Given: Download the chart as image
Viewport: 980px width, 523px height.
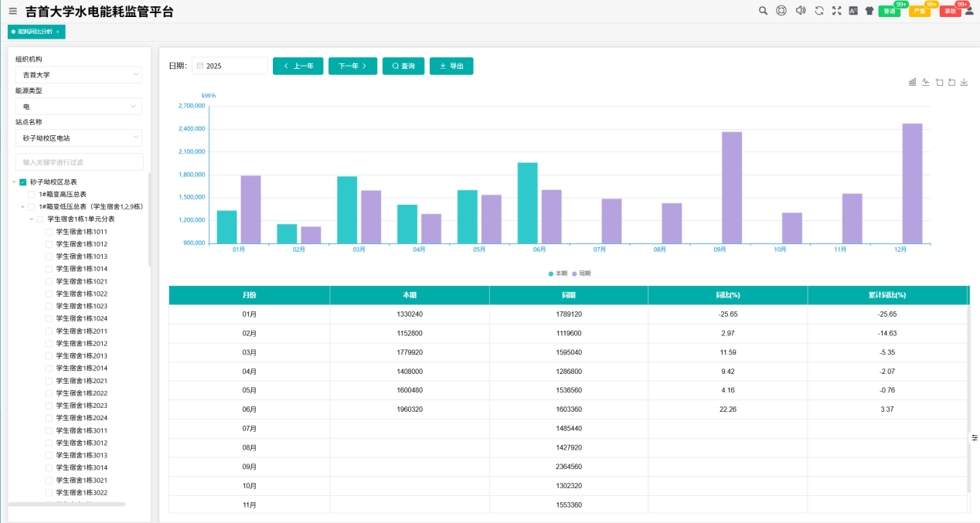Looking at the screenshot, I should coord(964,82).
